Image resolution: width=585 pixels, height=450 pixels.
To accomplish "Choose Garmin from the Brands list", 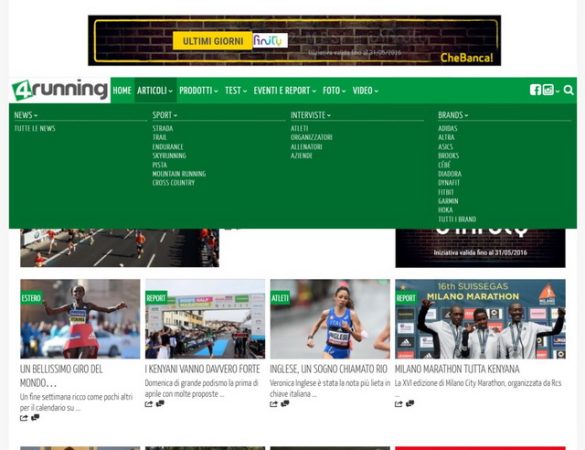I will pos(448,201).
